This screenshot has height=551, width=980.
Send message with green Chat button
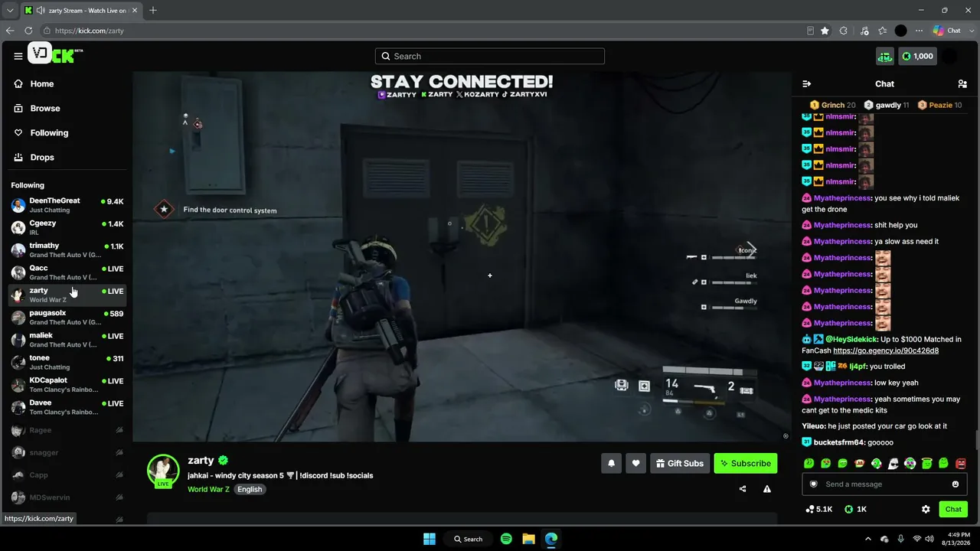[953, 509]
